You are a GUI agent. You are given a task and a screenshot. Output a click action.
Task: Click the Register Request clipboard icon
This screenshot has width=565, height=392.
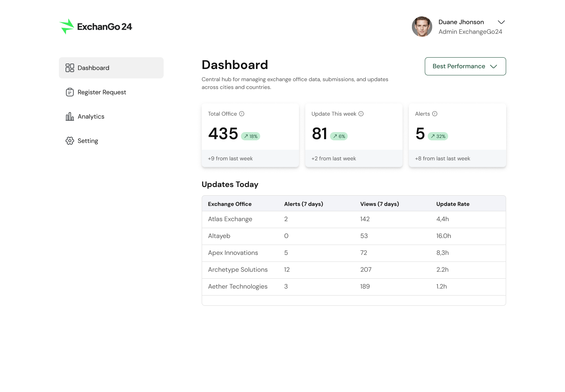tap(70, 92)
